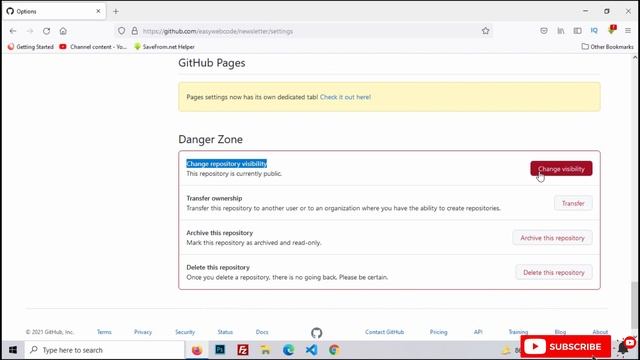Open Other Bookmarks folder
Screen dimensions: 640x360
pos(607,47)
